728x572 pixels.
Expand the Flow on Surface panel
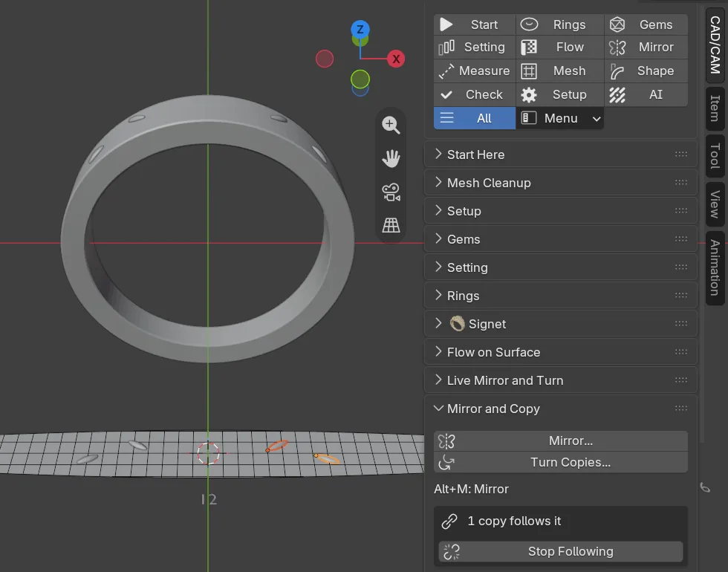tap(560, 352)
